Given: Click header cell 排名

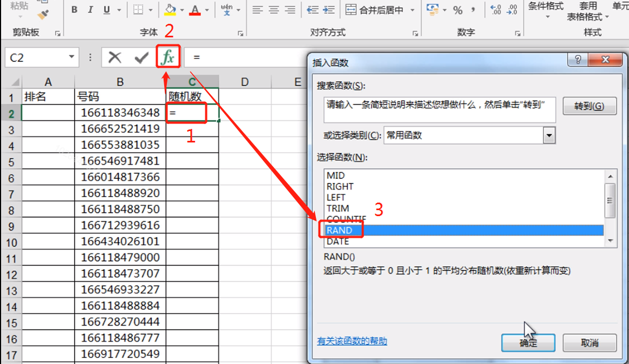Looking at the screenshot, I should 48,96.
